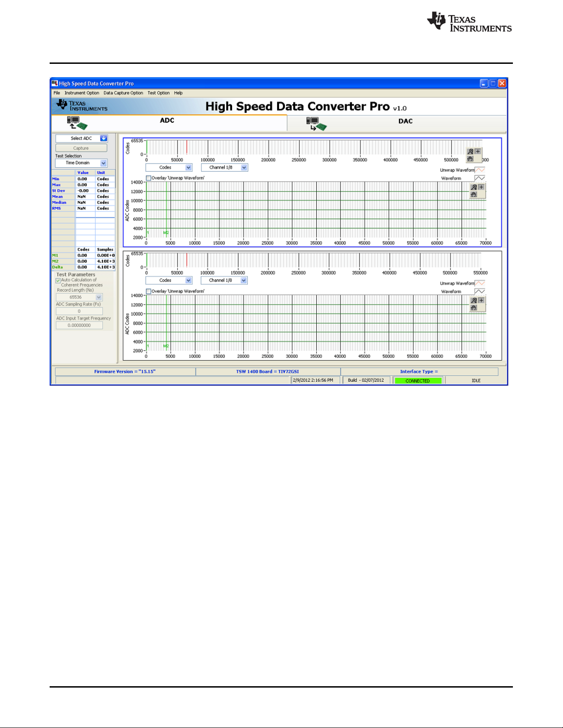Click the M1 Samples cell showing 0.00E+0

(105, 255)
